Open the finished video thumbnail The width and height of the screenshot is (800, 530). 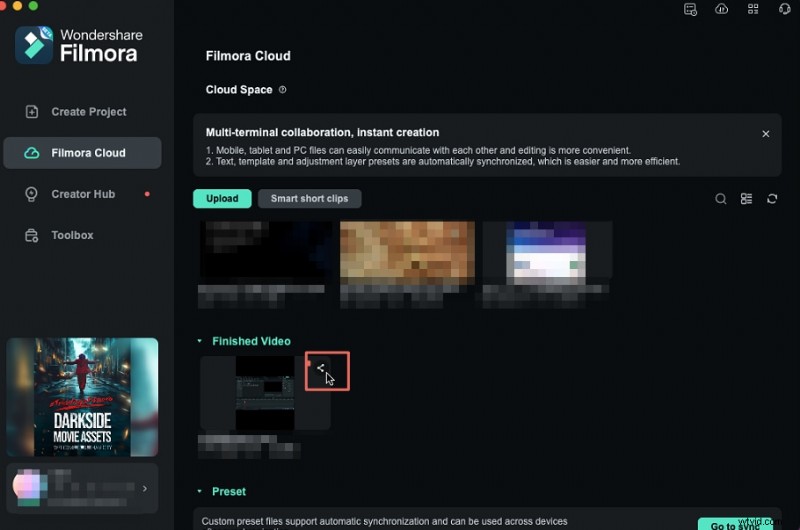[x=265, y=393]
